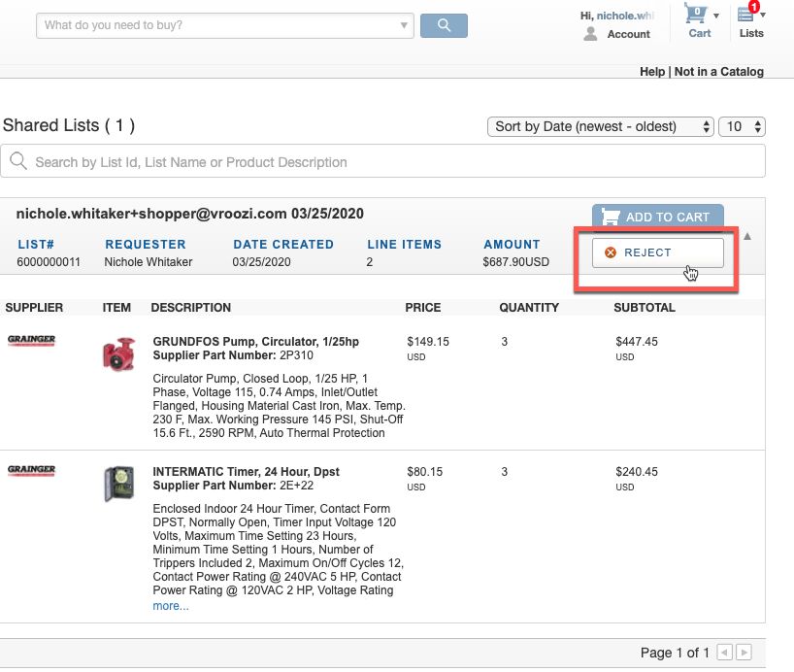Click the blue magnifier search button

(444, 25)
